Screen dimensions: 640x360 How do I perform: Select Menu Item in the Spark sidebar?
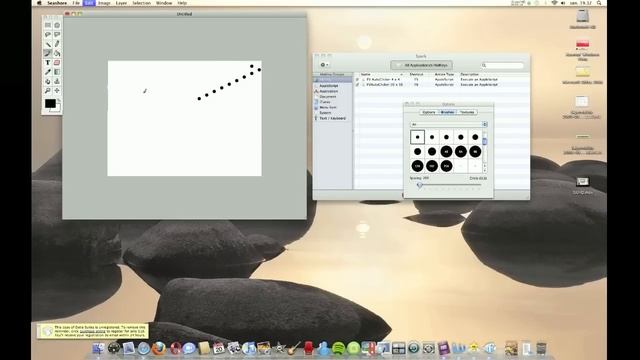coord(328,107)
